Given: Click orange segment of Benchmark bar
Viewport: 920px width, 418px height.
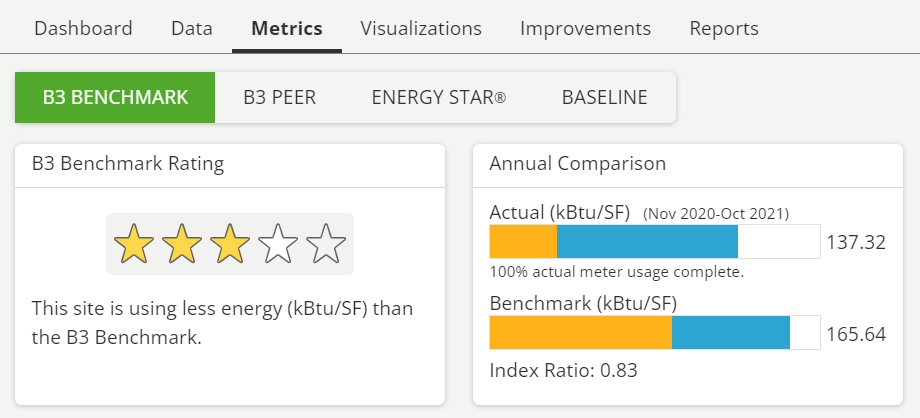Looking at the screenshot, I should 580,333.
